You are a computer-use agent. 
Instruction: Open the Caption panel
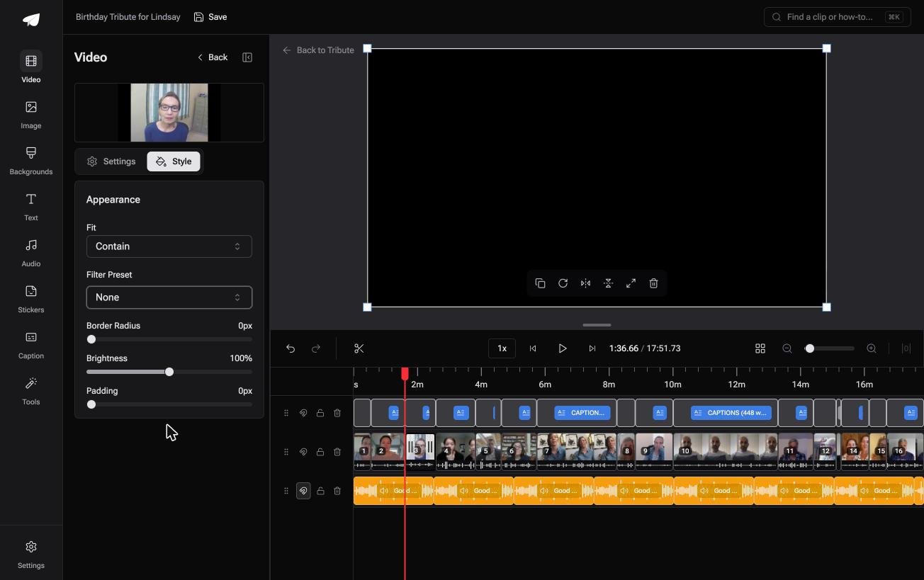tap(31, 345)
